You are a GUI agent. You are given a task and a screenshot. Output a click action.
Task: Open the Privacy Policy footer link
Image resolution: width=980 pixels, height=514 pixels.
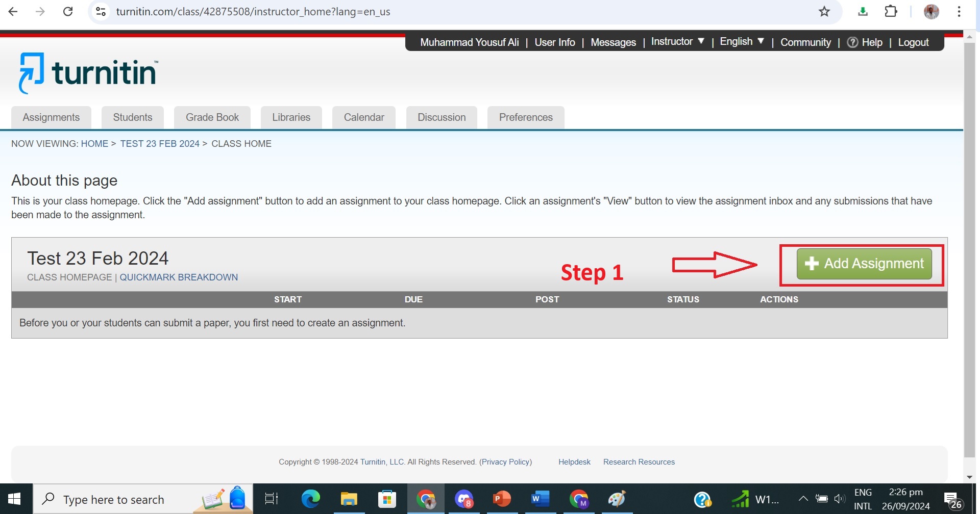pyautogui.click(x=506, y=462)
